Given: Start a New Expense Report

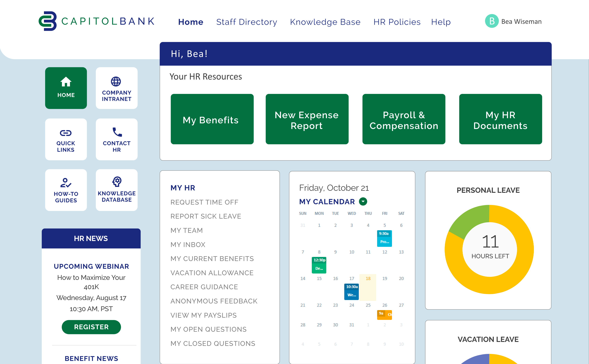Looking at the screenshot, I should tap(307, 119).
